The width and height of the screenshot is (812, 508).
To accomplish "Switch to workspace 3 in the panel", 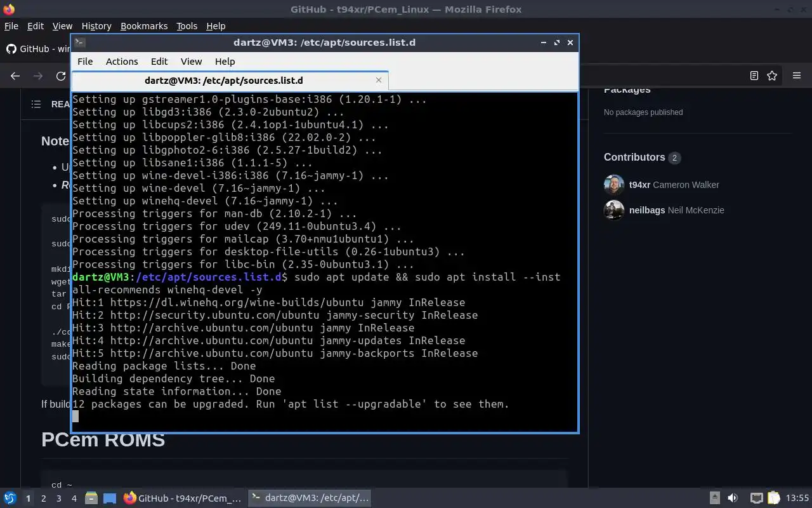I will pos(58,498).
